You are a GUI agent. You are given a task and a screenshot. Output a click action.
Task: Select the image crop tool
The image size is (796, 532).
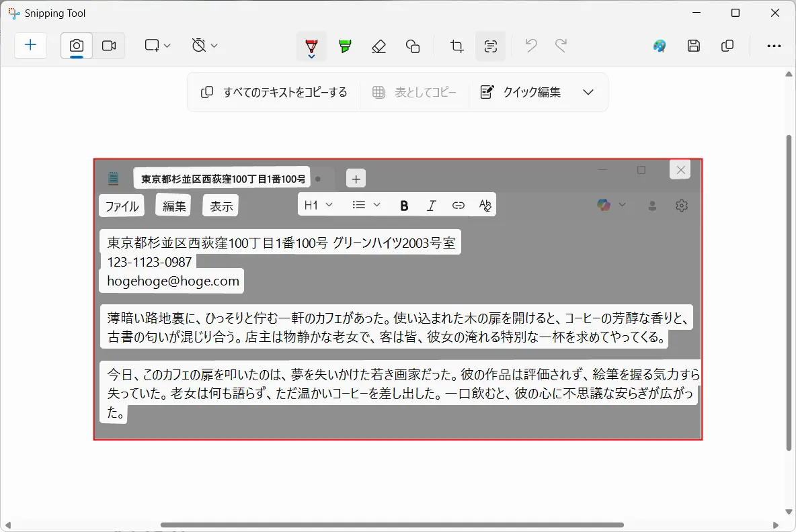pos(457,46)
